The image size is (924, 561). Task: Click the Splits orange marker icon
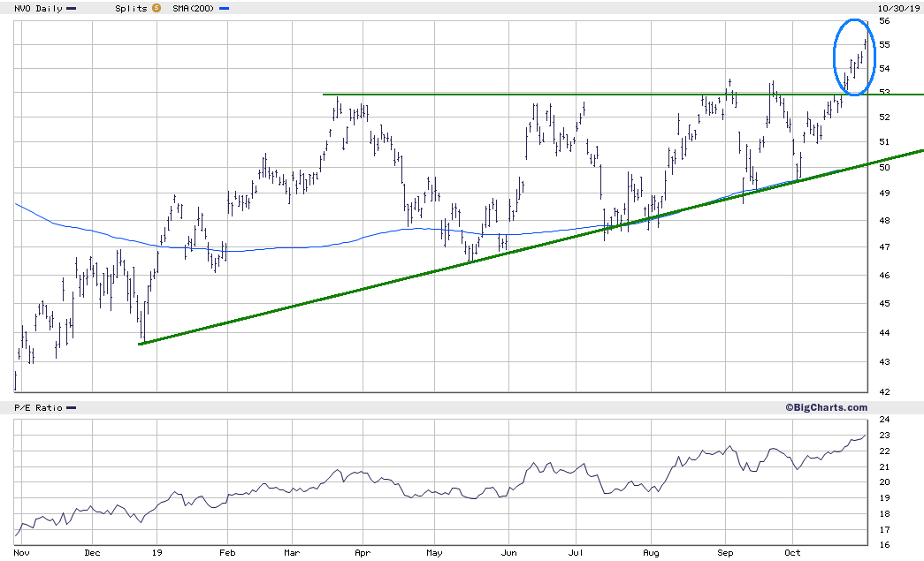[157, 8]
